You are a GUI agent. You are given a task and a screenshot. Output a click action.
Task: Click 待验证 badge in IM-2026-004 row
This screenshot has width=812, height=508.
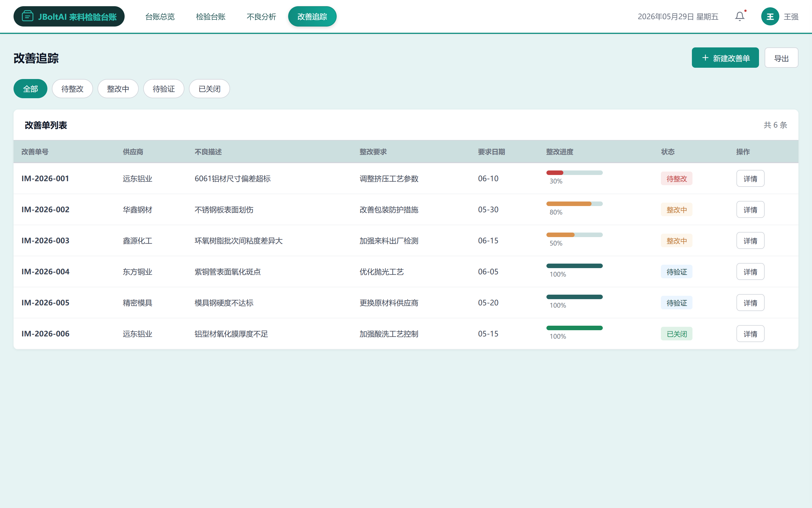(x=676, y=271)
